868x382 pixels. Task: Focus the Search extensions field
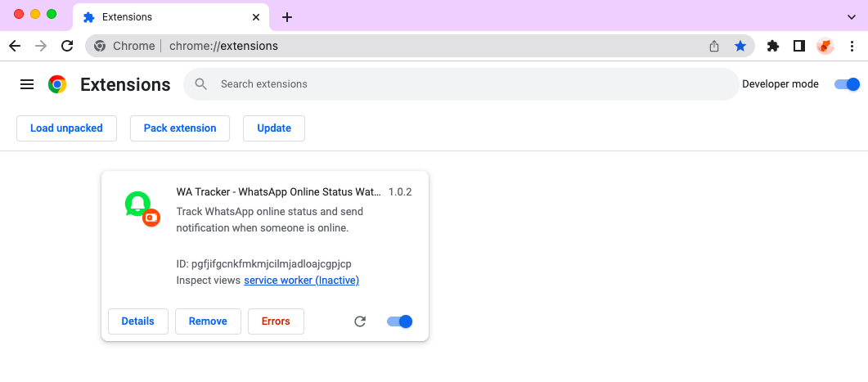[x=461, y=84]
